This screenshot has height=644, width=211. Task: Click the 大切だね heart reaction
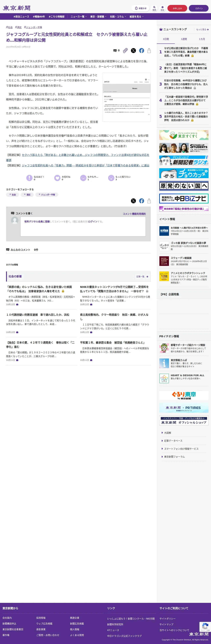[x=57, y=178]
